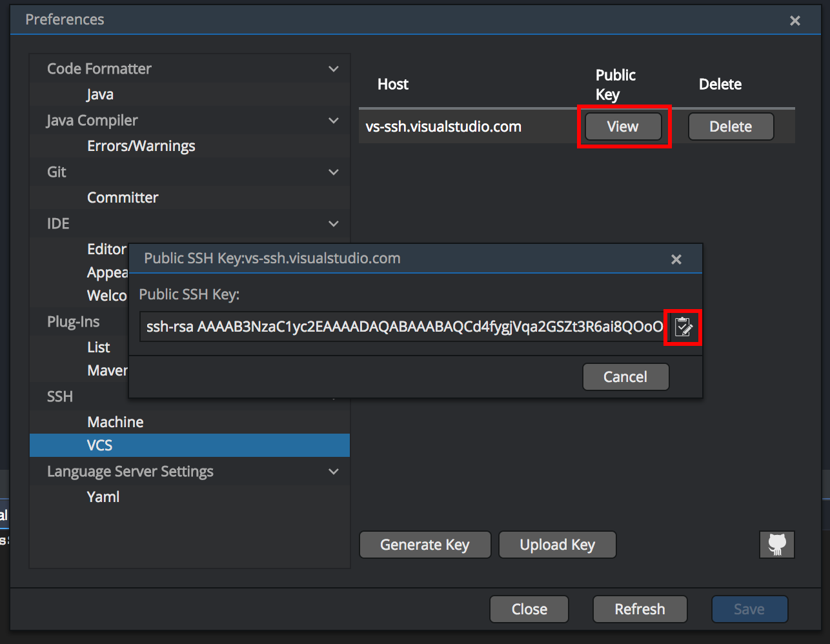Click the Host column header

click(x=393, y=84)
